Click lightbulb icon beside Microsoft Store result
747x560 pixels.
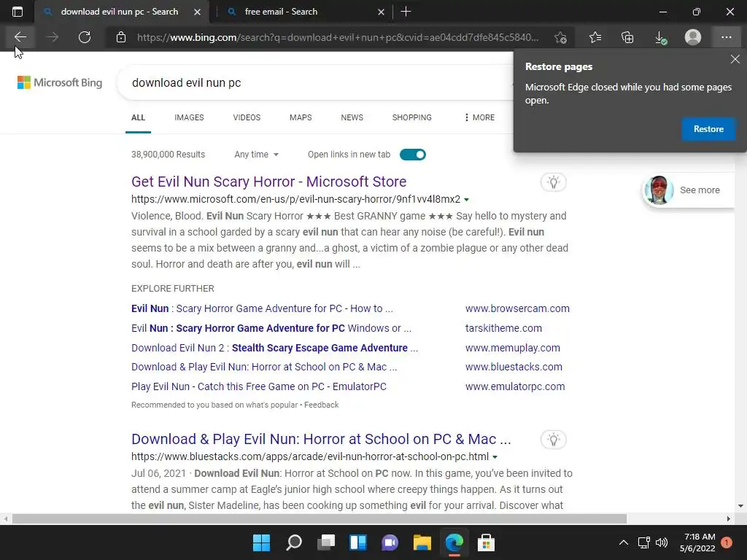coord(553,182)
